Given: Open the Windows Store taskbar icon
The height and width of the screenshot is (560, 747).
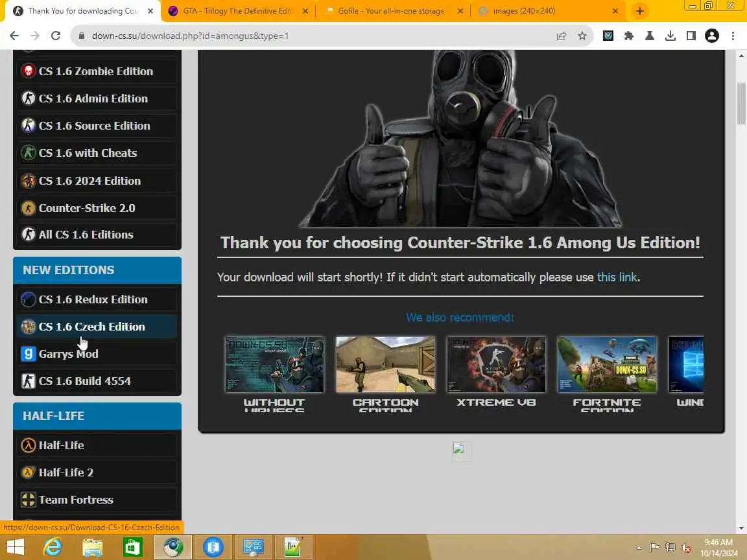Looking at the screenshot, I should click(x=132, y=547).
